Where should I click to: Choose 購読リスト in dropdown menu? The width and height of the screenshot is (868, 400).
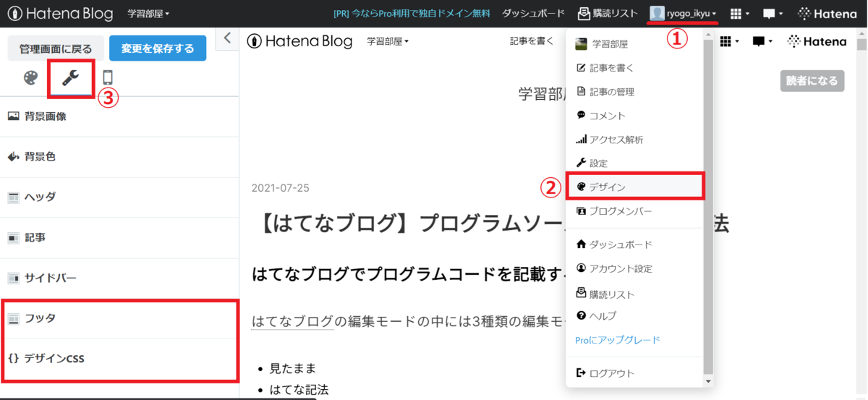pyautogui.click(x=634, y=294)
